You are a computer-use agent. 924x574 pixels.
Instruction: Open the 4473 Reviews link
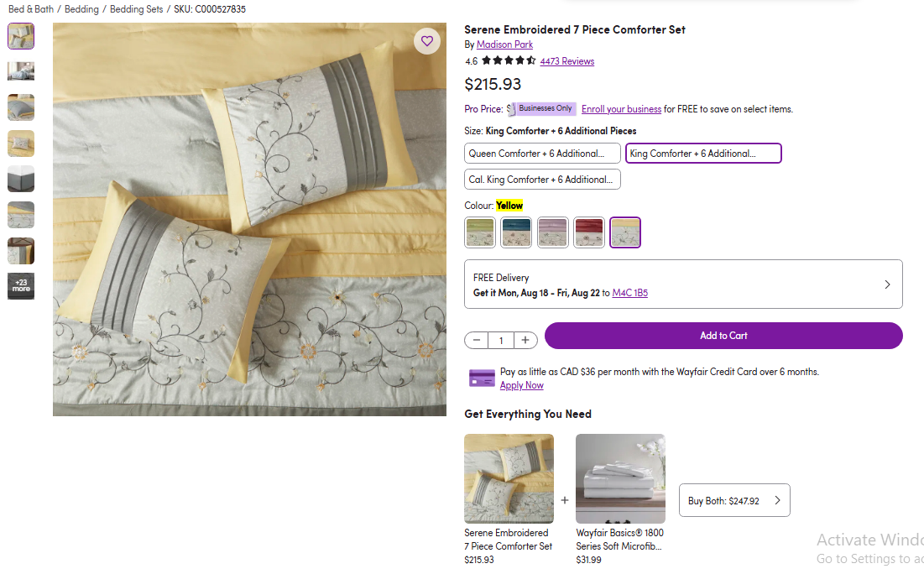pyautogui.click(x=566, y=61)
